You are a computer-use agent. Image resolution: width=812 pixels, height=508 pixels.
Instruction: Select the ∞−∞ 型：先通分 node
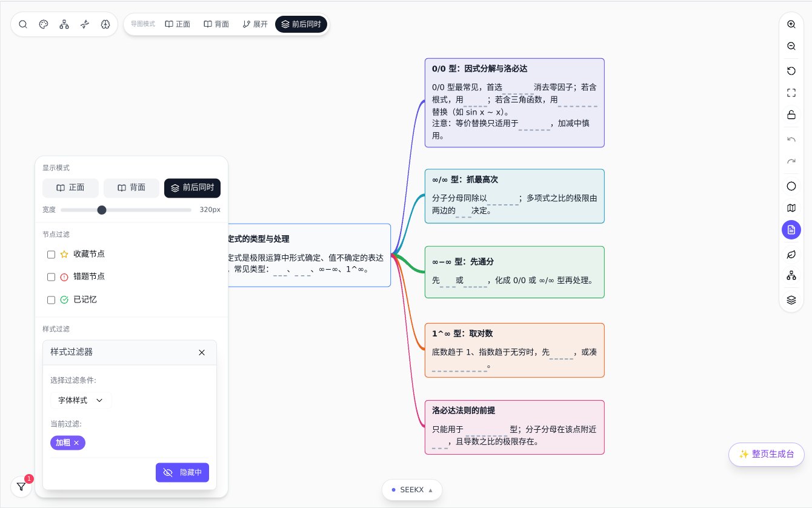(514, 272)
